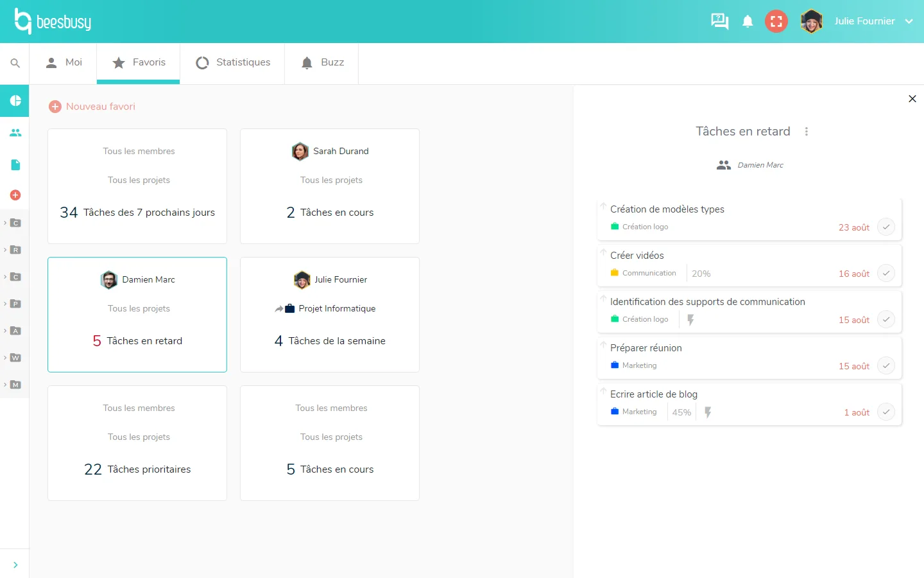Click the yellow Communication project icon
Viewport: 924px width, 578px height.
(615, 272)
